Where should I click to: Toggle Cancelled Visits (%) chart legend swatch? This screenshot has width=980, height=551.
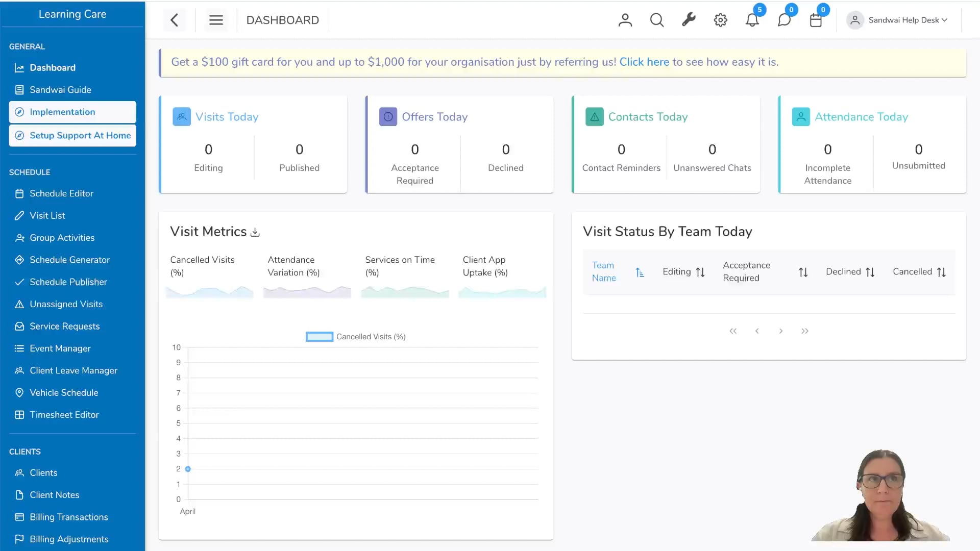pos(320,337)
